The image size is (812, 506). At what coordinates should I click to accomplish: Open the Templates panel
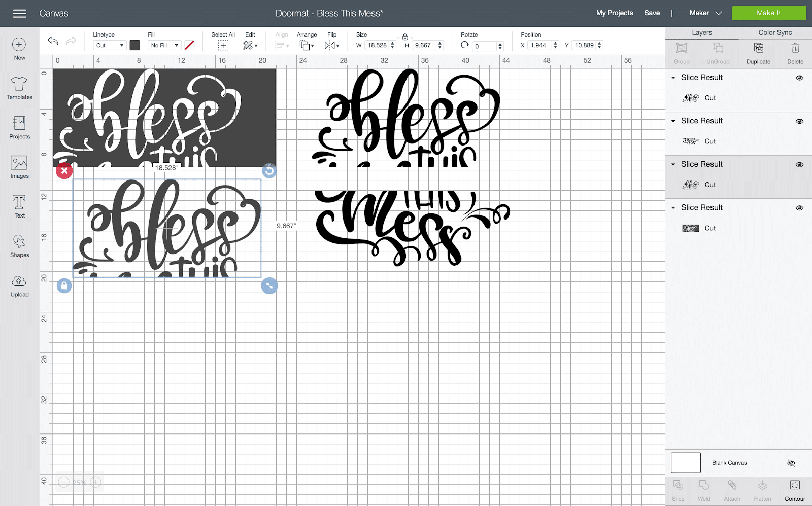[19, 88]
